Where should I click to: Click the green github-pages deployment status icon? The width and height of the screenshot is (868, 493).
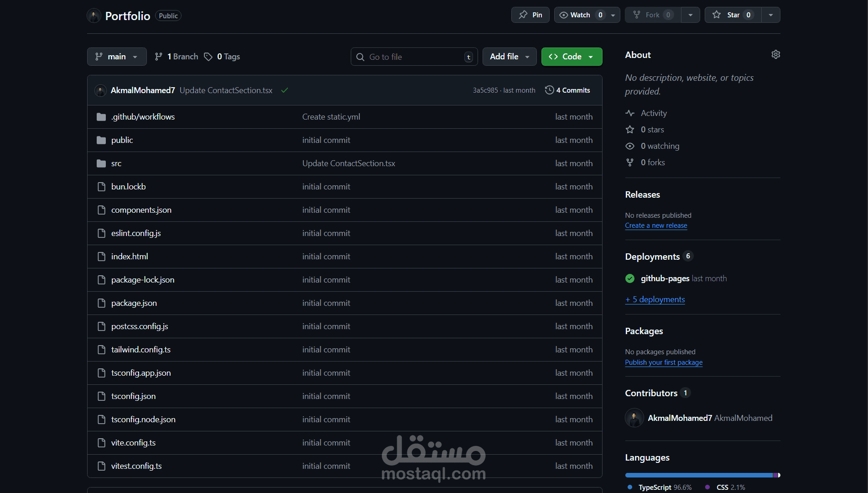click(x=630, y=278)
